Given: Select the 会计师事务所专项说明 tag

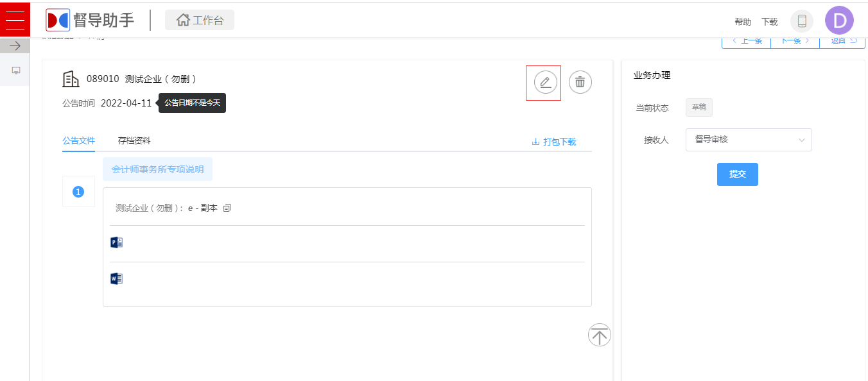Looking at the screenshot, I should (157, 169).
